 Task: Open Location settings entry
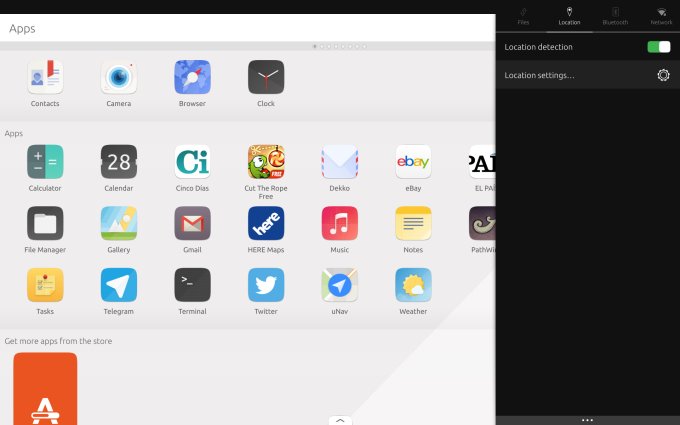click(588, 75)
